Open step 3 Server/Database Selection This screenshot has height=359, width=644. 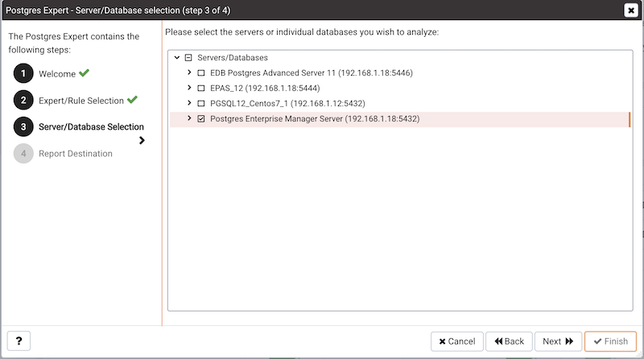click(x=91, y=126)
